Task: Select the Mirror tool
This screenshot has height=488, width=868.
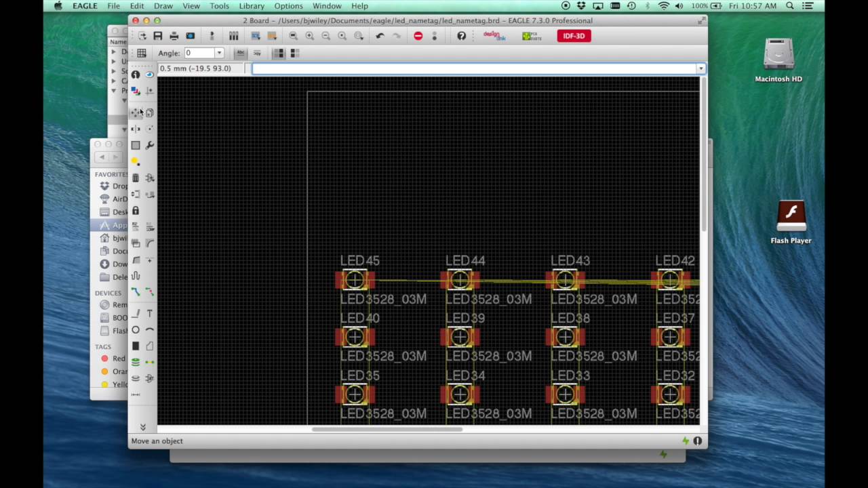Action: [136, 129]
